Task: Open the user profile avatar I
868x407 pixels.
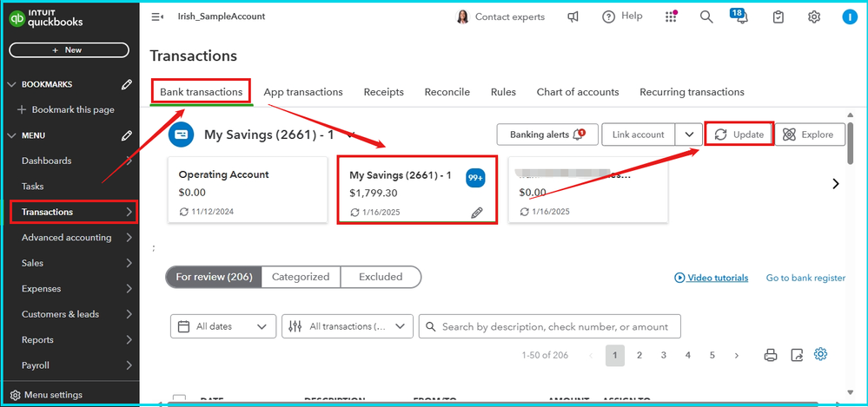Action: (x=849, y=17)
